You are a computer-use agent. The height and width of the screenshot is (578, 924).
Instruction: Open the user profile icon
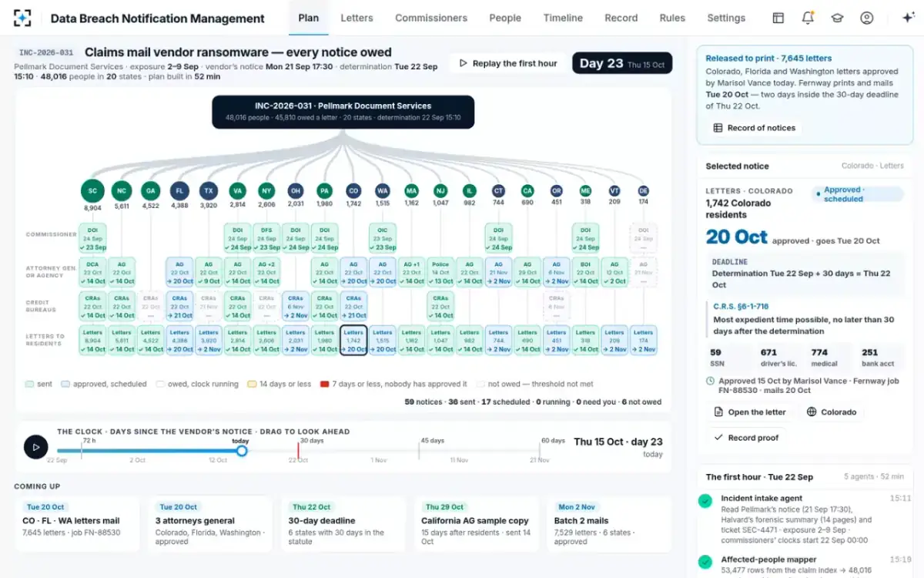pos(867,18)
